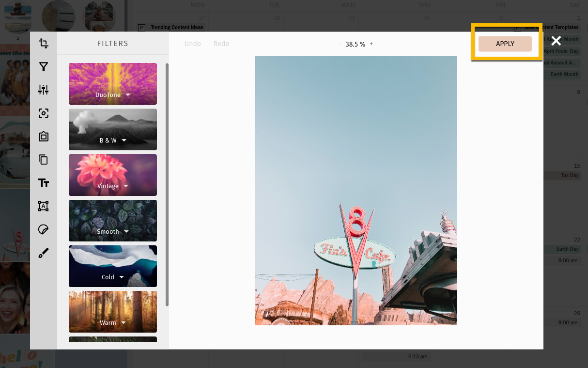Open the Stickers icon
The image size is (588, 368).
click(x=44, y=229)
